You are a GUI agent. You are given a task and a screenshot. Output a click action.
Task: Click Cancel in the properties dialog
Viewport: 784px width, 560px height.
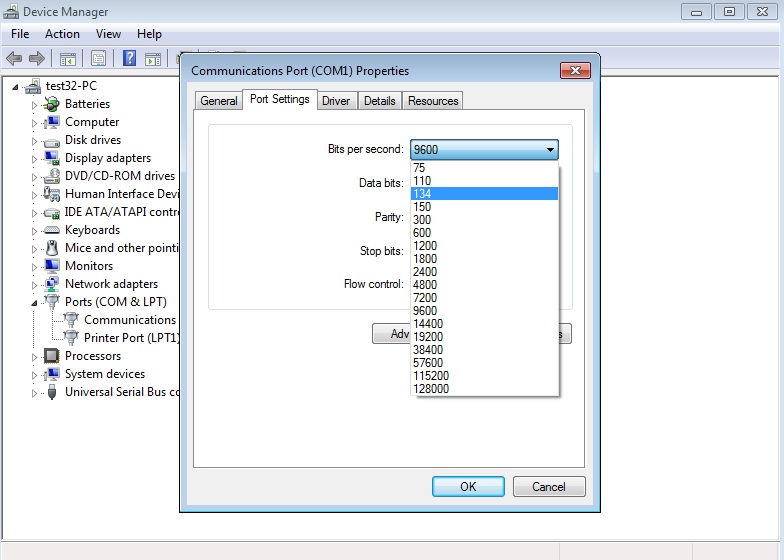click(x=548, y=486)
